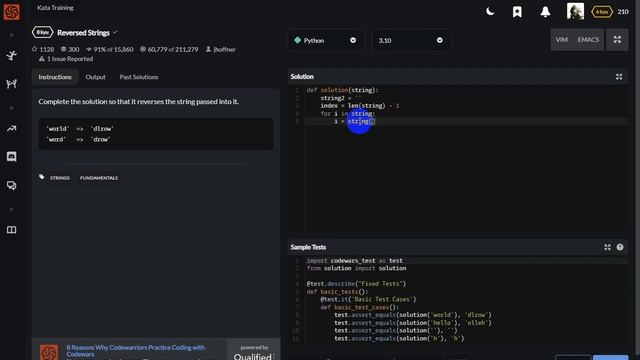Switch to the Past Solutions tab
The width and height of the screenshot is (640, 360).
point(139,77)
